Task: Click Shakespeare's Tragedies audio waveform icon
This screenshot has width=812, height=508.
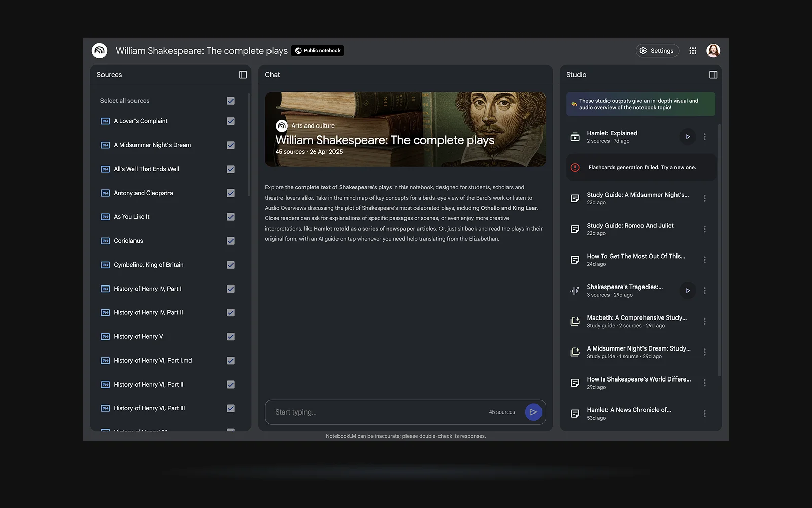Action: [x=575, y=291]
